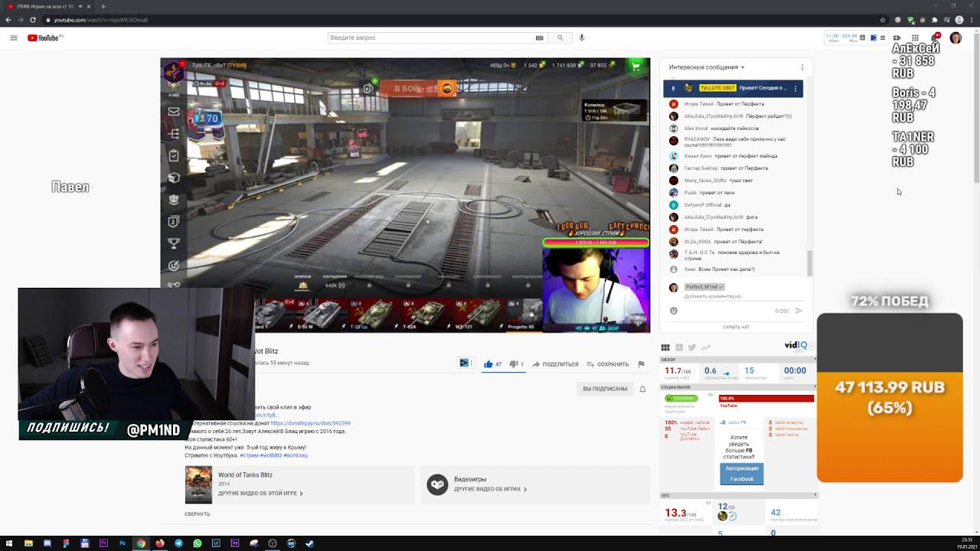Report the video using flag icon
This screenshot has height=551, width=980.
(641, 364)
